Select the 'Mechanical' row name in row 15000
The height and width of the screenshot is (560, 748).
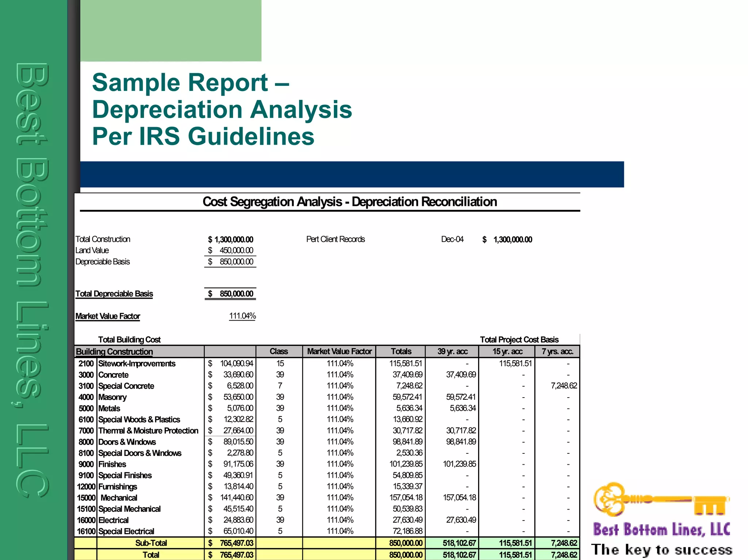point(119,498)
